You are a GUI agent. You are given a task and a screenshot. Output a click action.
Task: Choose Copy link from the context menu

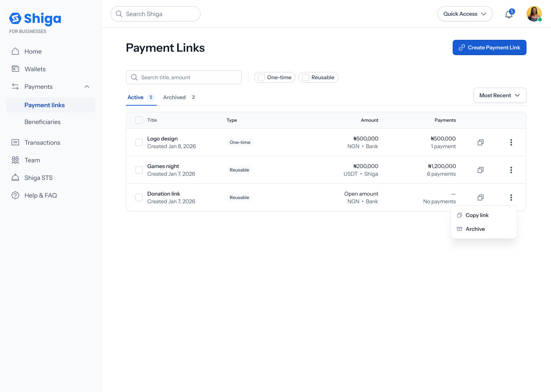point(484,215)
